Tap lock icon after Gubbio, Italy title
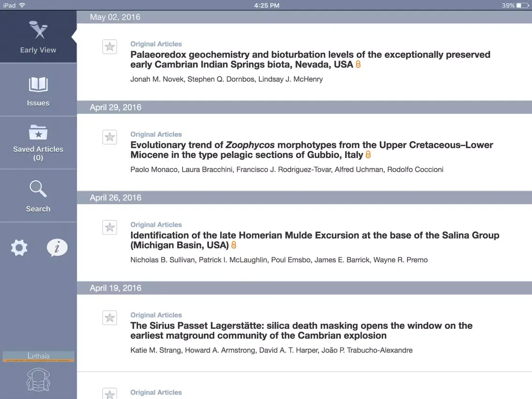The image size is (532, 399). point(368,155)
